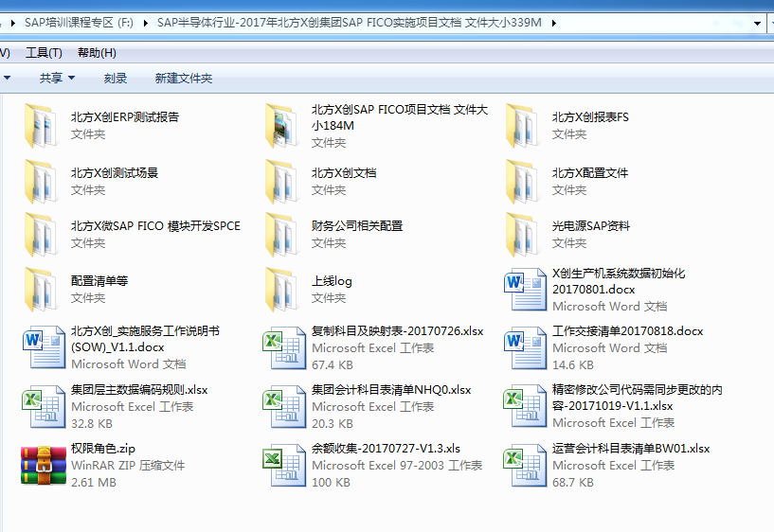Open the 北方X创ERP测试报告 folder icon

coord(42,125)
